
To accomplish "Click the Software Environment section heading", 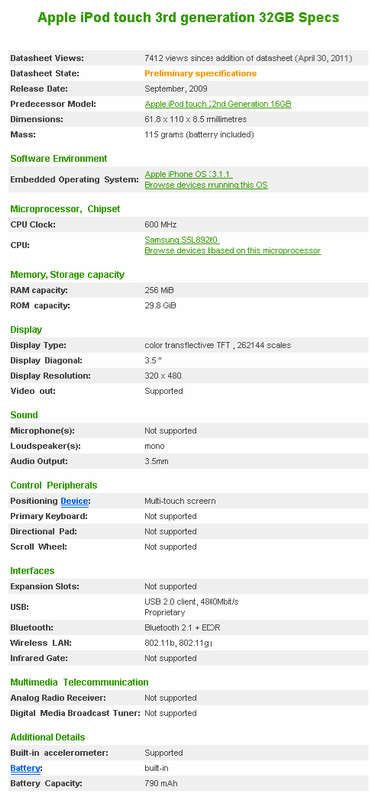I will click(x=59, y=159).
